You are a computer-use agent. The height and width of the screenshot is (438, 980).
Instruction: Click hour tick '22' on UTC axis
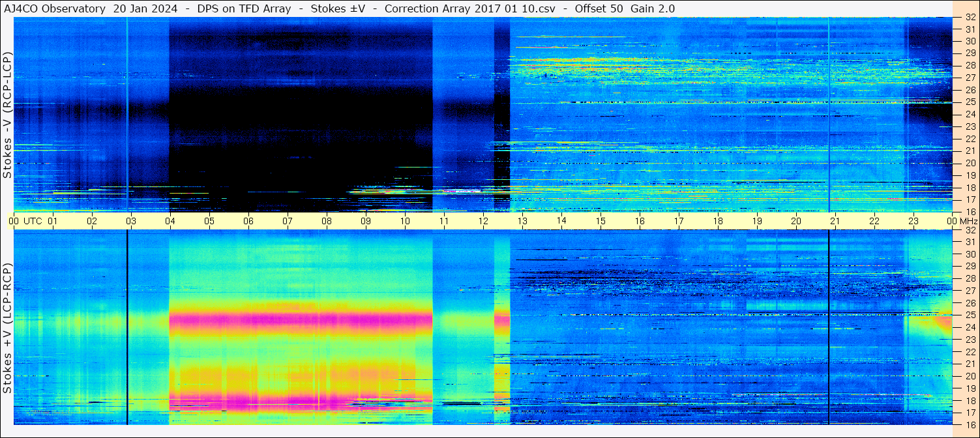click(874, 221)
